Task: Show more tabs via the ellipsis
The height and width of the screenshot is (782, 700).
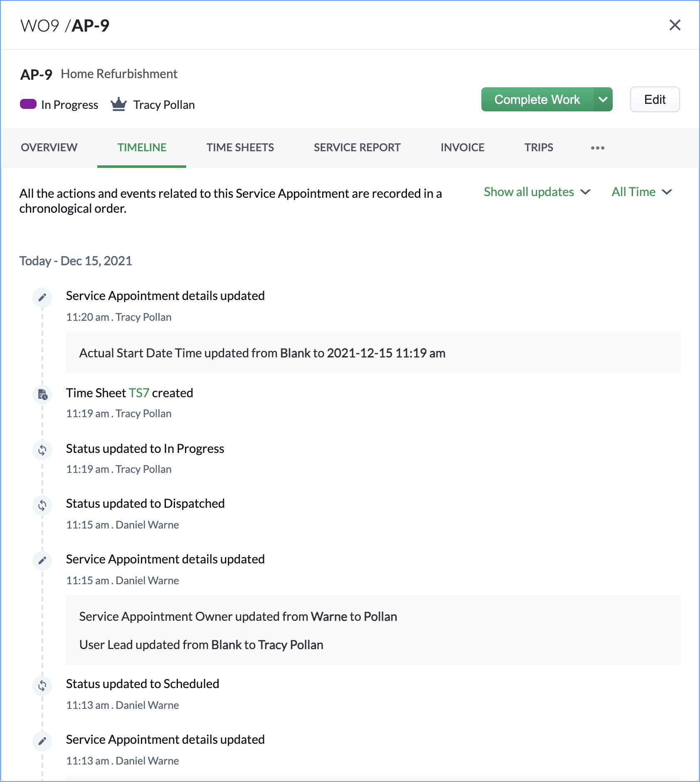Action: pyautogui.click(x=597, y=148)
